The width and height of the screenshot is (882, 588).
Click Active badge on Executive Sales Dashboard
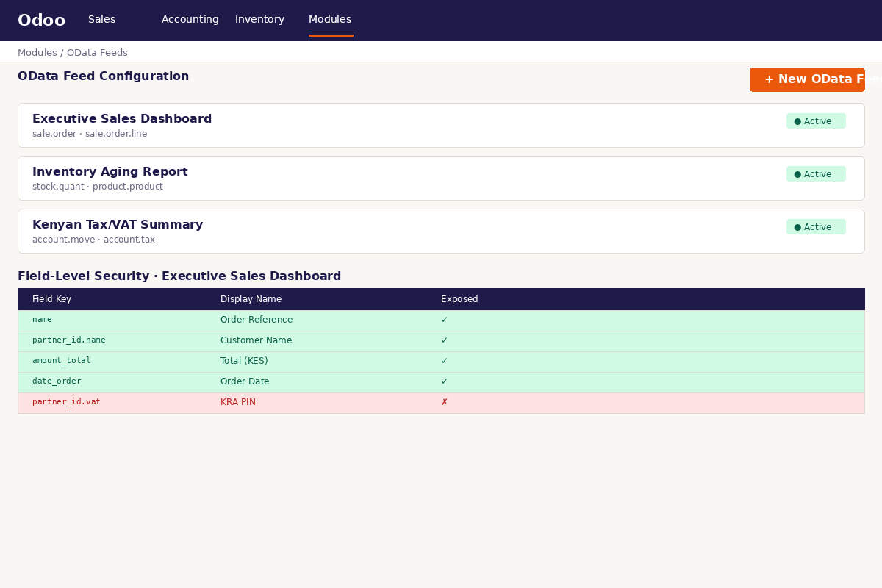pos(816,121)
